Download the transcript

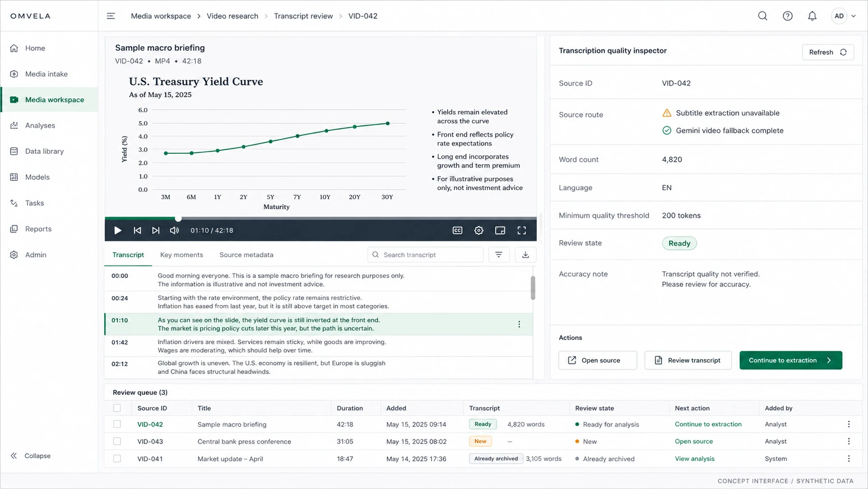[525, 255]
